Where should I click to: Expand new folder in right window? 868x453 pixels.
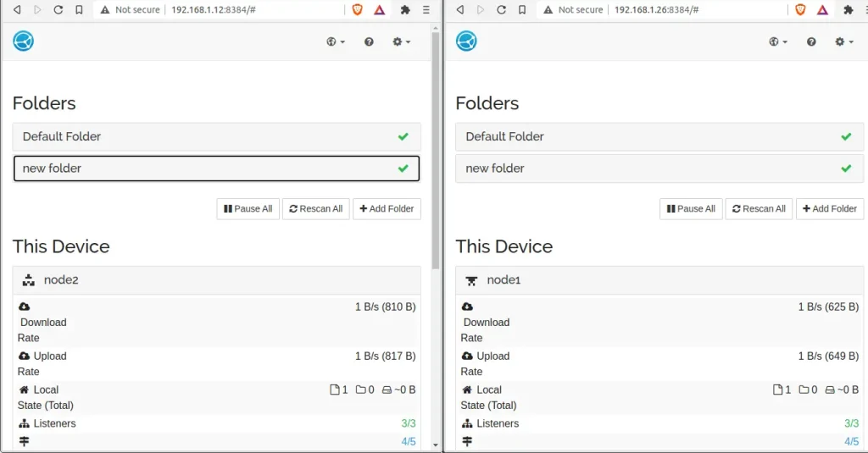click(x=659, y=168)
